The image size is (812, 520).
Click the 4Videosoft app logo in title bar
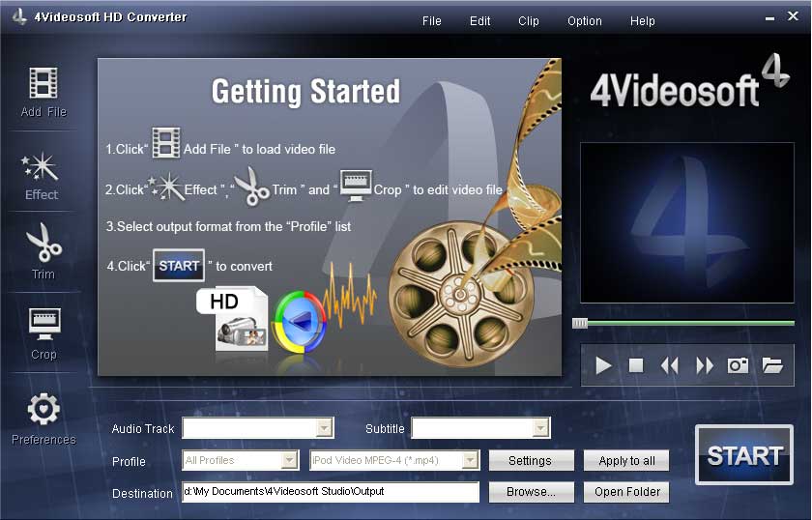click(20, 16)
